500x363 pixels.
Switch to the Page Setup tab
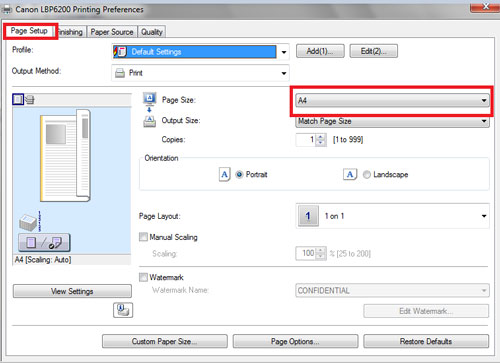(x=29, y=31)
